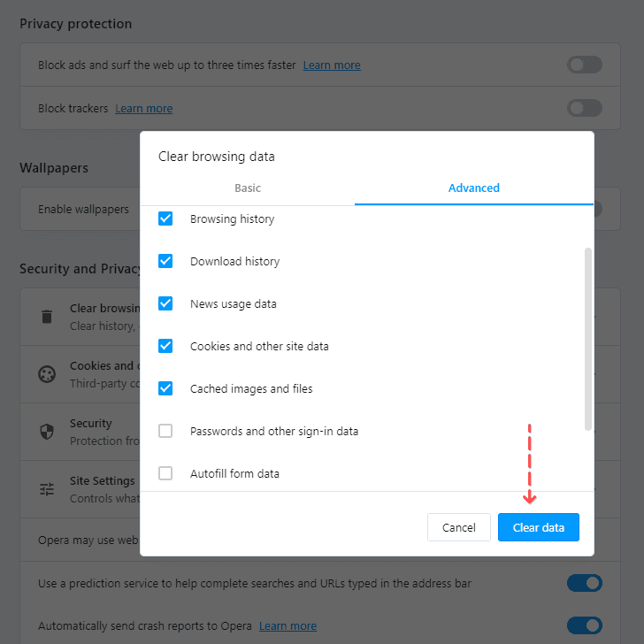Uncheck the Download history checkbox
The height and width of the screenshot is (644, 644).
(x=165, y=261)
